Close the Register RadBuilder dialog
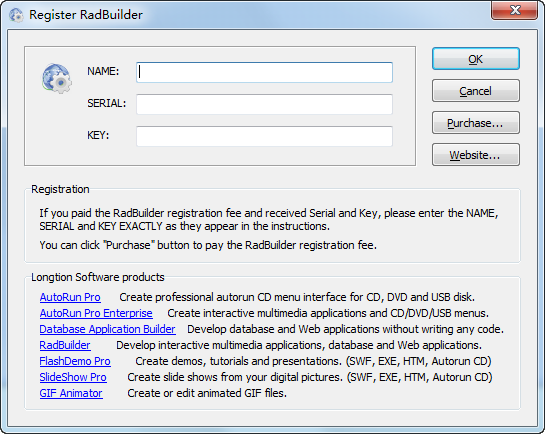545x434 pixels. [x=514, y=10]
